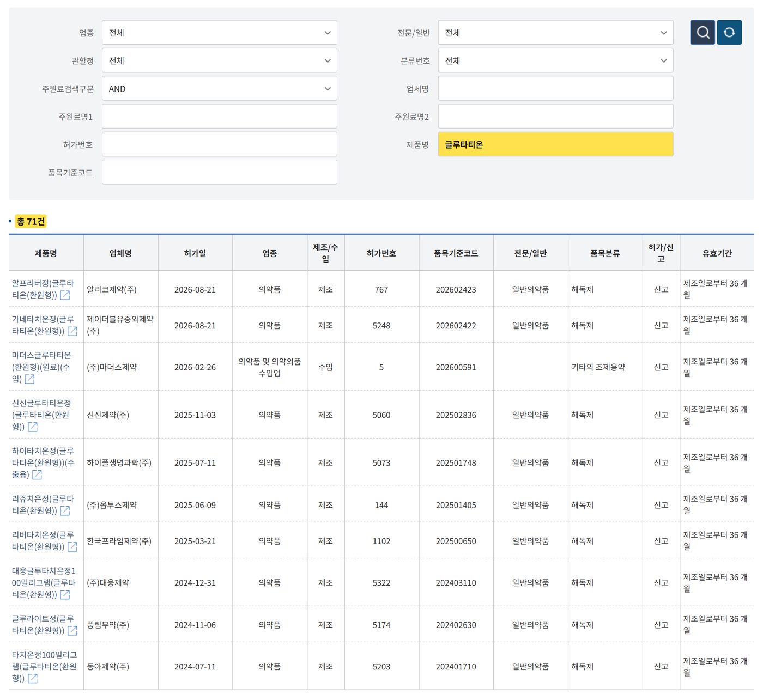The image size is (763, 700).
Task: Open product link 타치온정100밀리그램
Action: click(44, 667)
